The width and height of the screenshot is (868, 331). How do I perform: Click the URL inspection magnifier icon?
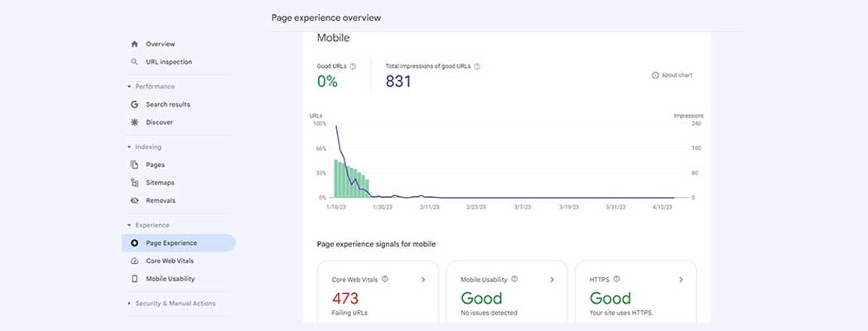(x=135, y=62)
